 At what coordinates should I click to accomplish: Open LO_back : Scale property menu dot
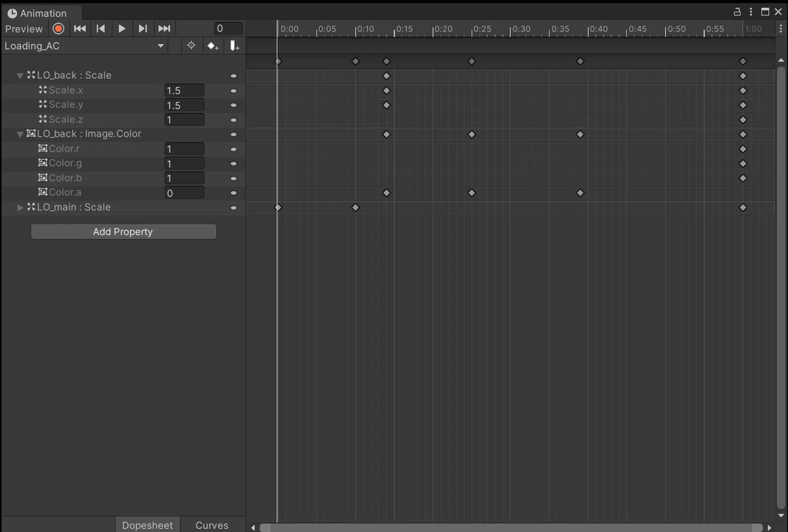coord(233,76)
